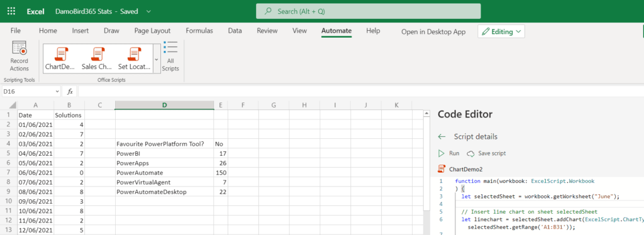Switch to the Formulas tab
Viewport: 644px width, 235px height.
(x=199, y=31)
